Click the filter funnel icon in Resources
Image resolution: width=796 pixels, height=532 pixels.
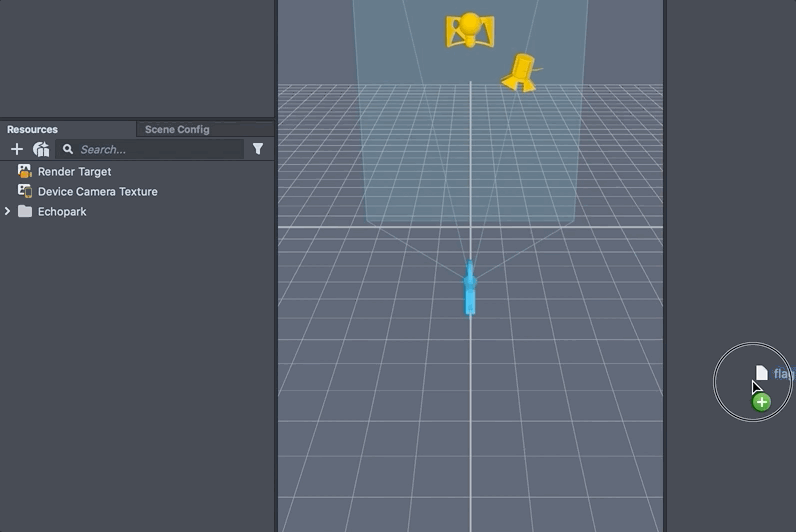pos(258,149)
